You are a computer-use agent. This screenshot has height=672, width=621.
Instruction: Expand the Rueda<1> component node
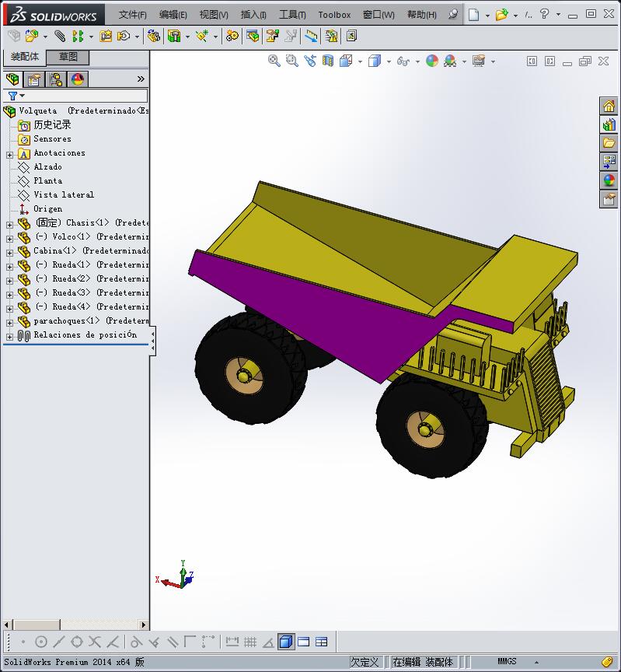tap(9, 267)
